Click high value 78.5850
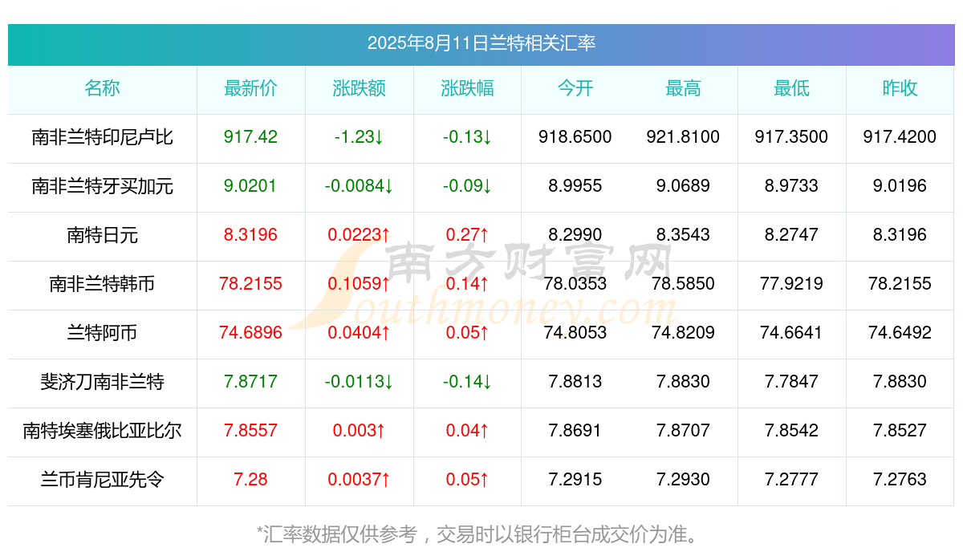963x560 pixels. click(683, 284)
